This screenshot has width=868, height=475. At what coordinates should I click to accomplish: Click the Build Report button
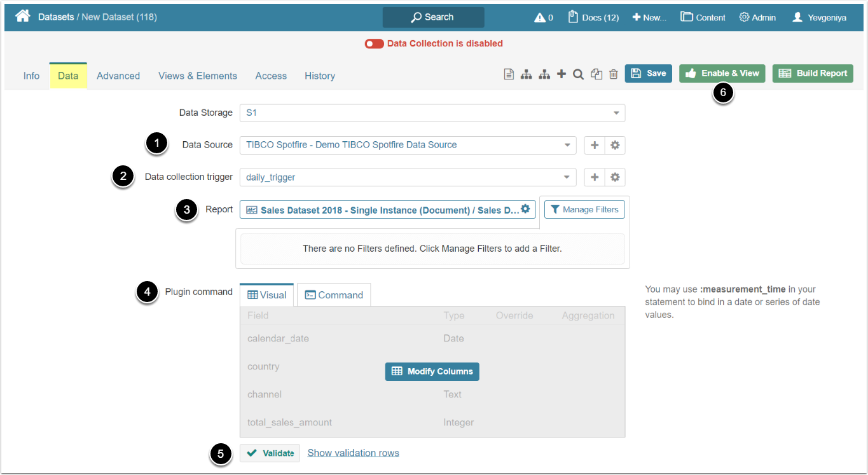[813, 73]
